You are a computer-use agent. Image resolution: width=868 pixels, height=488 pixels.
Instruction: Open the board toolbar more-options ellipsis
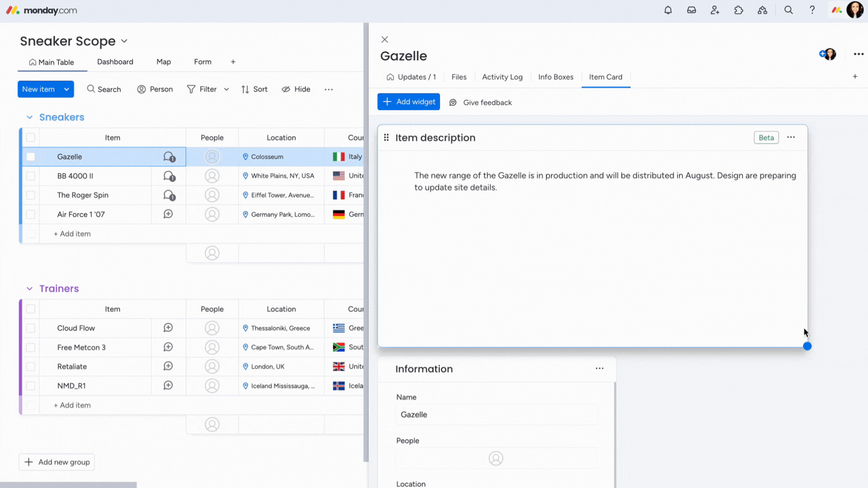click(329, 89)
